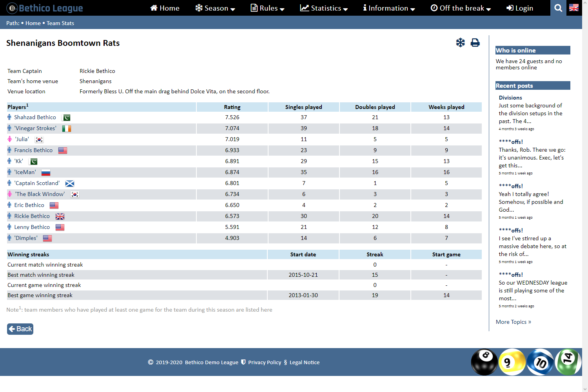
Task: Go to Home in the navigation bar
Action: [165, 8]
